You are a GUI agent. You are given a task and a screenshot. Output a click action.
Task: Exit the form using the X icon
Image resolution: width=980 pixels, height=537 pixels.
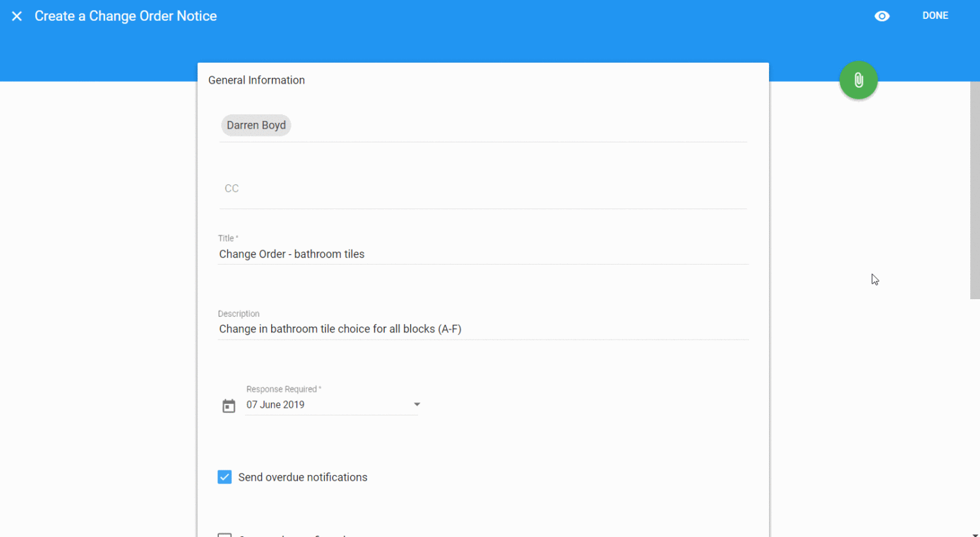16,16
